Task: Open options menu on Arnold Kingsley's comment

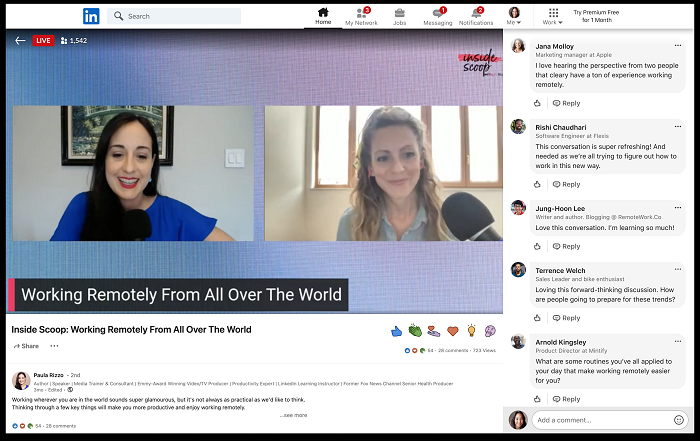Action: coord(678,341)
